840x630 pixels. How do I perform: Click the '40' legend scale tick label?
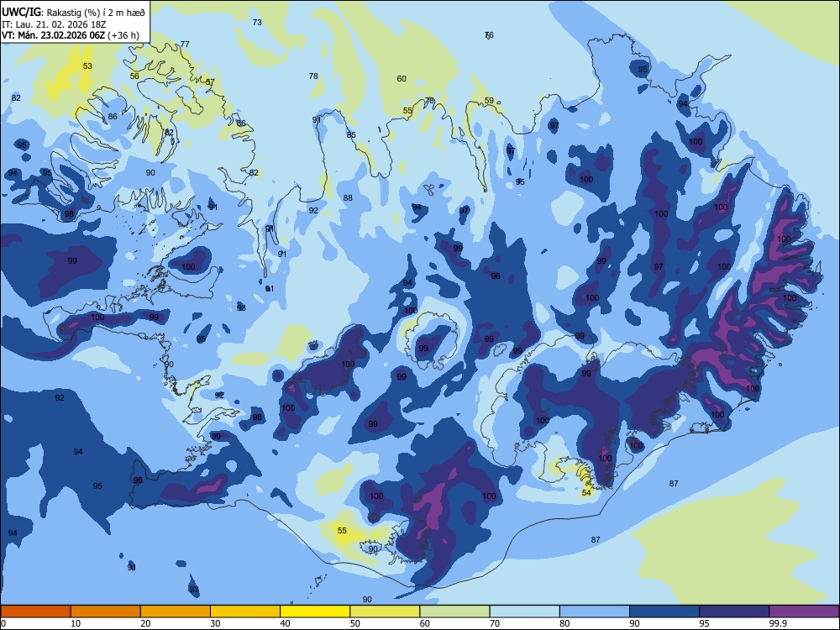tap(285, 623)
